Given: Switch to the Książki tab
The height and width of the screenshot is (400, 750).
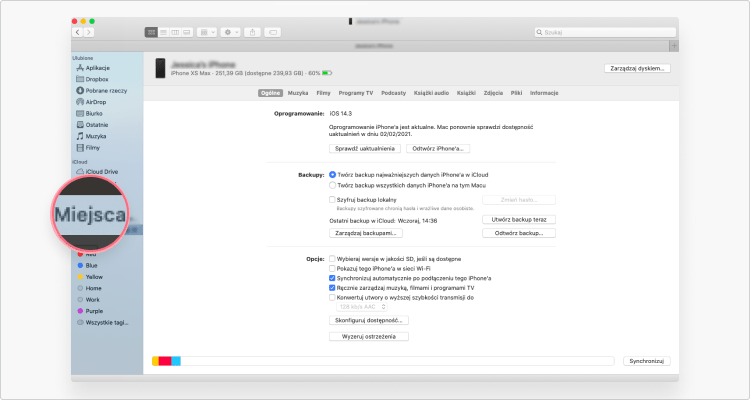Looking at the screenshot, I should pos(466,93).
